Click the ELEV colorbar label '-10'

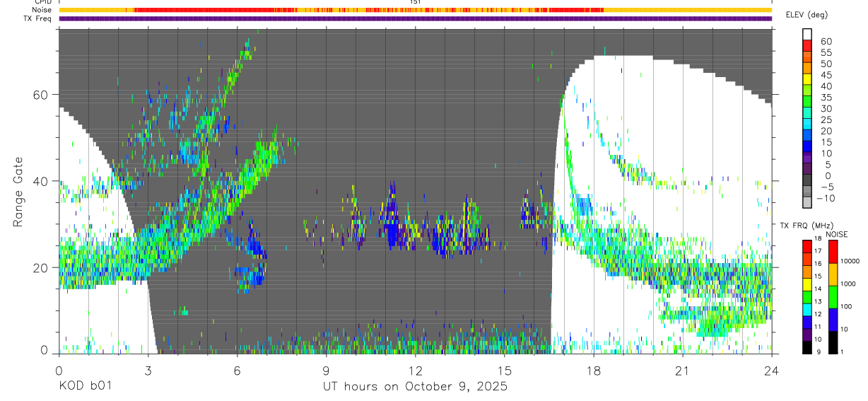[824, 198]
